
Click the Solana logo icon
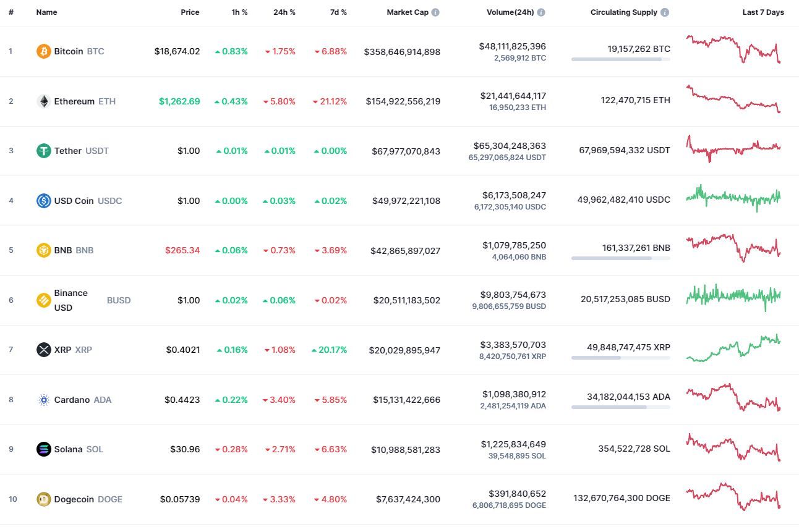click(x=43, y=449)
